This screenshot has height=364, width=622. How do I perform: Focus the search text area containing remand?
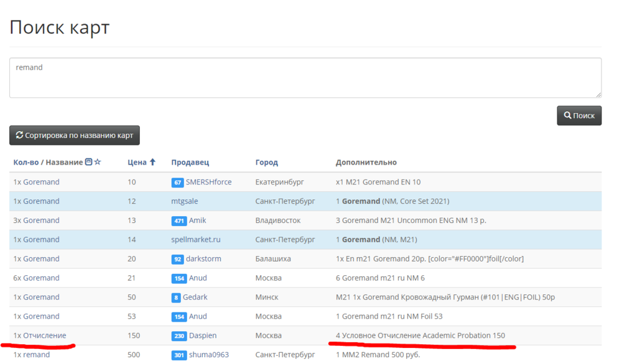pos(305,78)
